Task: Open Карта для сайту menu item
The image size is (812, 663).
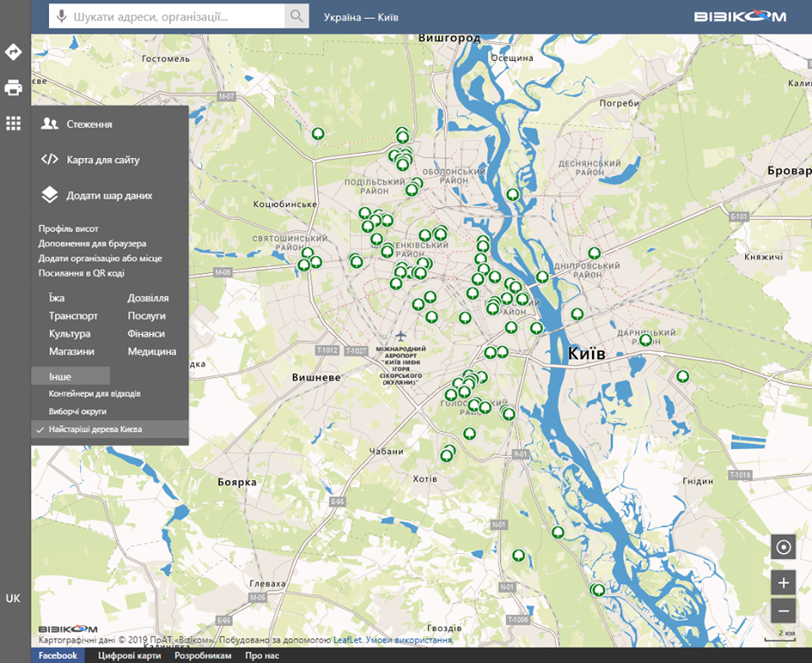Action: [102, 160]
